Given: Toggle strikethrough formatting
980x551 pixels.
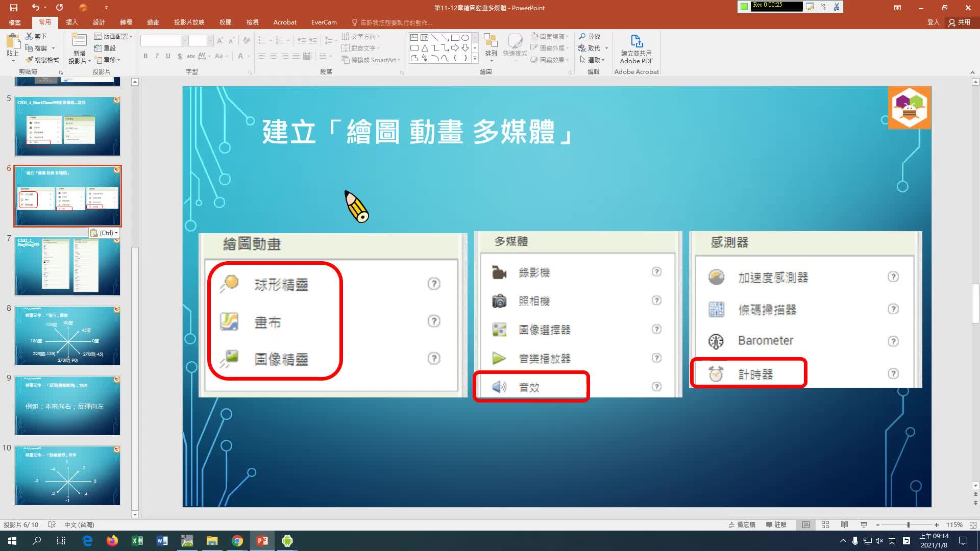Looking at the screenshot, I should 190,56.
